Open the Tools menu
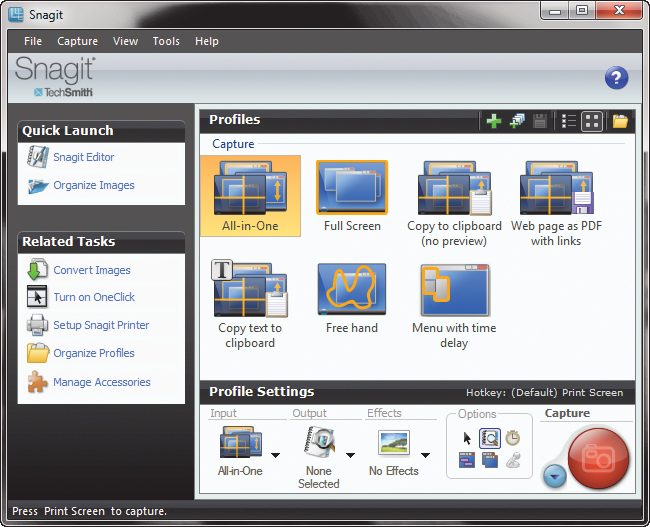This screenshot has width=650, height=527. tap(166, 41)
